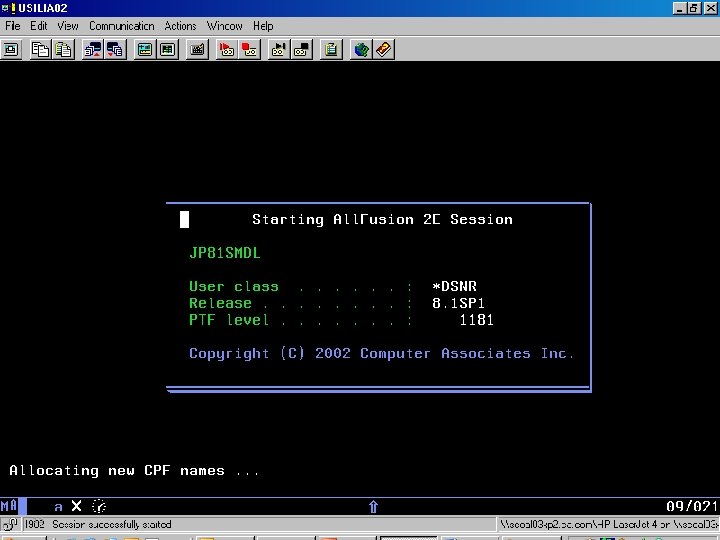Open the Actions menu
The width and height of the screenshot is (720, 540).
[180, 26]
